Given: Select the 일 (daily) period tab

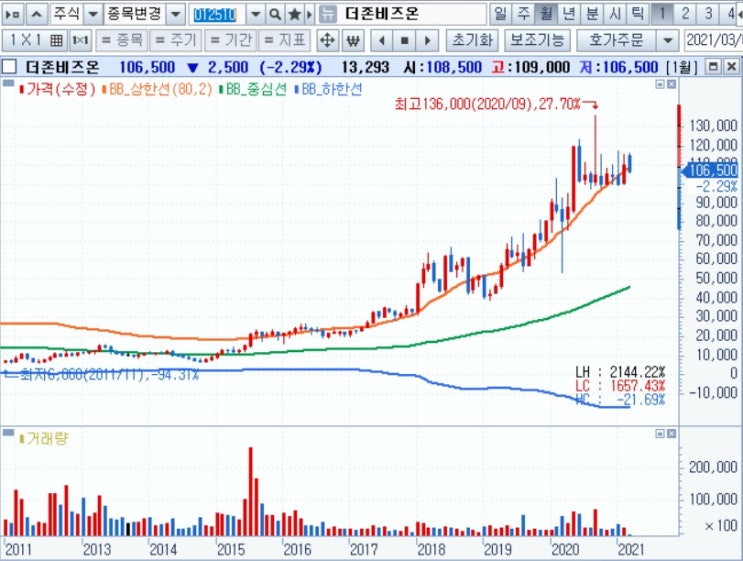Looking at the screenshot, I should point(500,14).
